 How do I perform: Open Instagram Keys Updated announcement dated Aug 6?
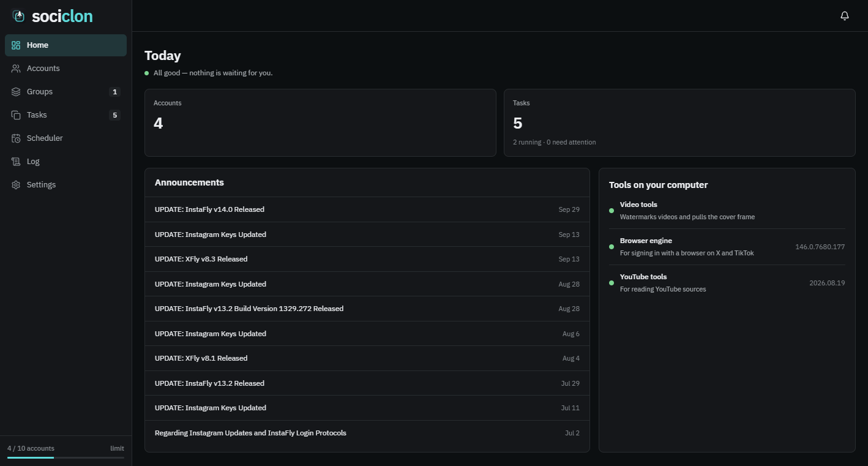(x=367, y=334)
